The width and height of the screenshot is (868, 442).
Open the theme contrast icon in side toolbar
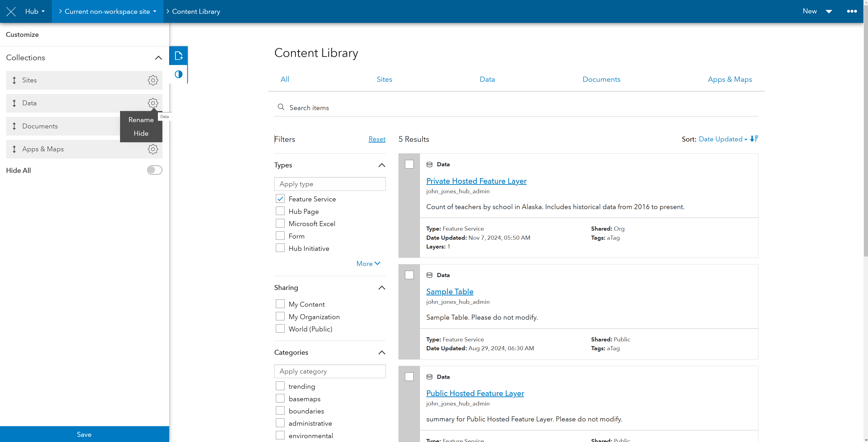pyautogui.click(x=178, y=75)
